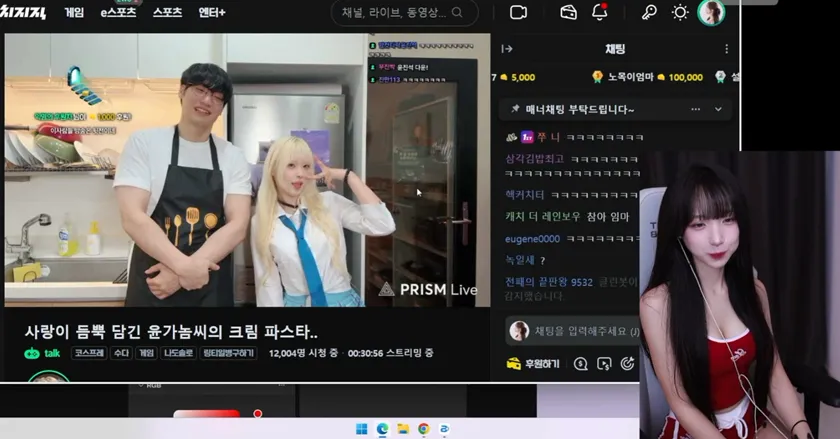
Task: Select the 게임 tag below the title
Action: click(x=147, y=353)
